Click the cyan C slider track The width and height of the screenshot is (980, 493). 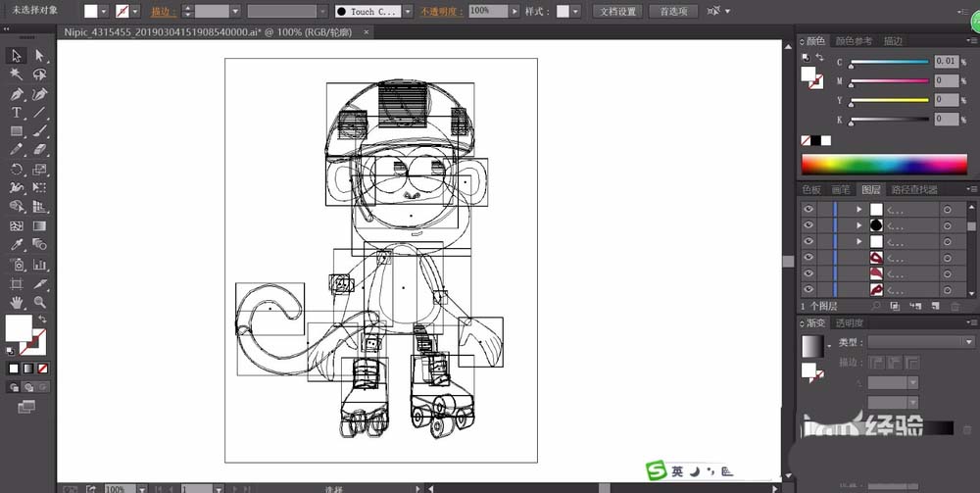tap(890, 62)
